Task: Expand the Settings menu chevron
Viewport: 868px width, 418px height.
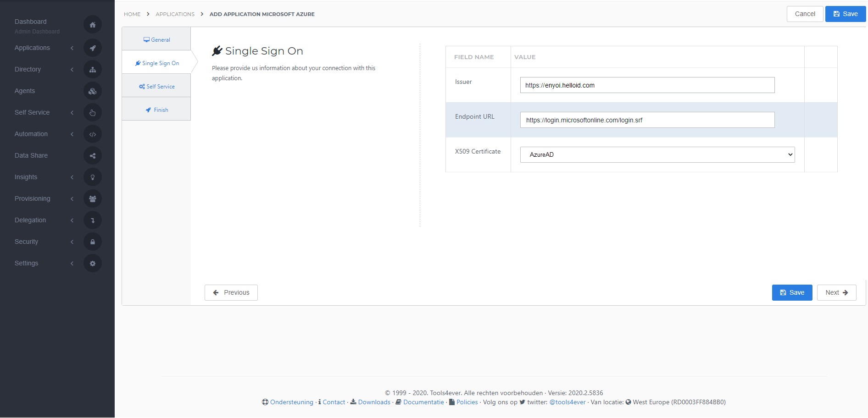Action: (x=72, y=263)
